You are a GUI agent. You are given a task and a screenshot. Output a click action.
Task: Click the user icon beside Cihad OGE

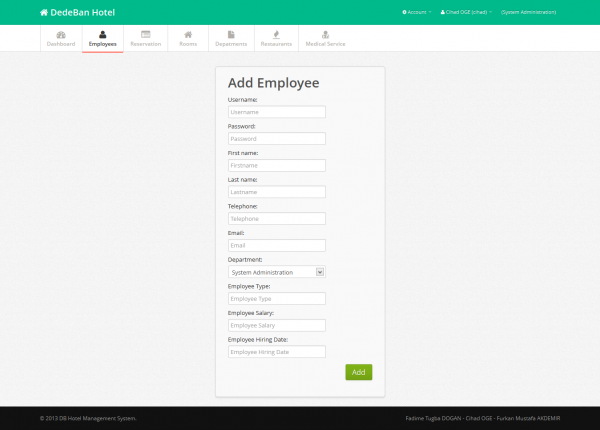click(443, 12)
